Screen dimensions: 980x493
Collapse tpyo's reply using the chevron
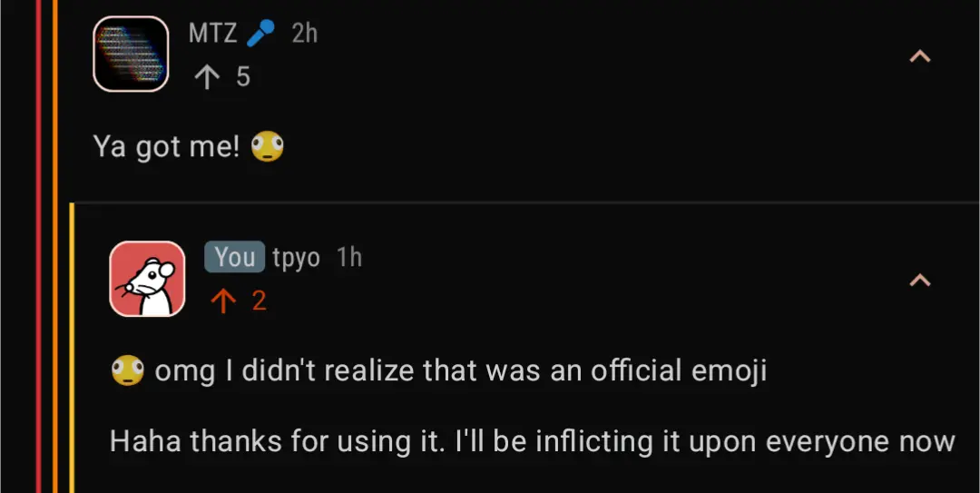click(920, 280)
